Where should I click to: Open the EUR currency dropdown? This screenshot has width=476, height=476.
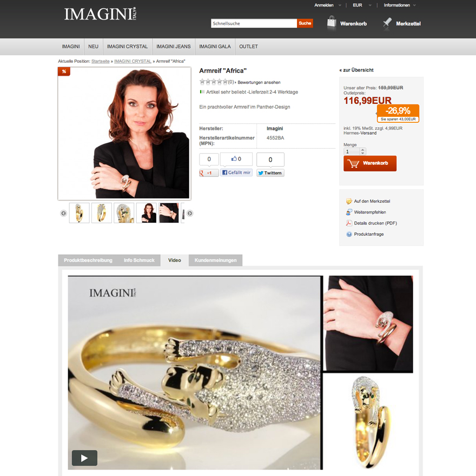[362, 5]
